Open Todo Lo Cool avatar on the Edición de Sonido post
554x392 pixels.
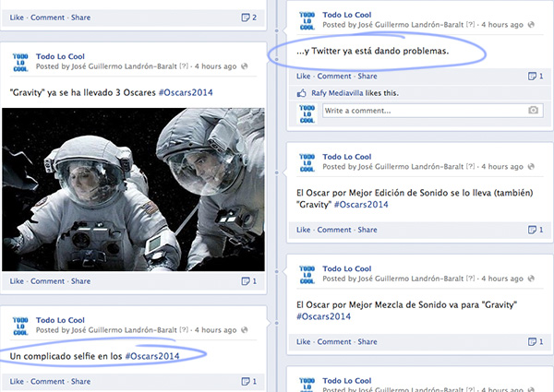click(x=307, y=162)
